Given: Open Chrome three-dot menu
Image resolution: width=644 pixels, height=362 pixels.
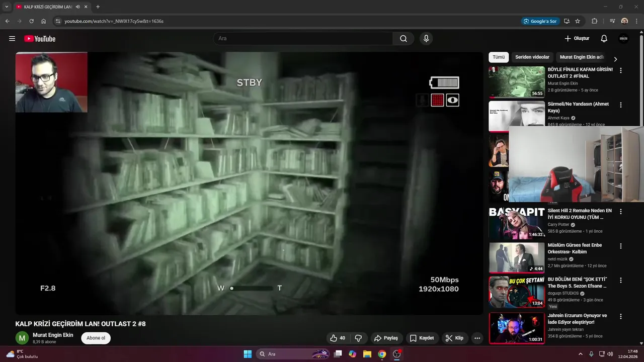Looking at the screenshot, I should pyautogui.click(x=636, y=21).
